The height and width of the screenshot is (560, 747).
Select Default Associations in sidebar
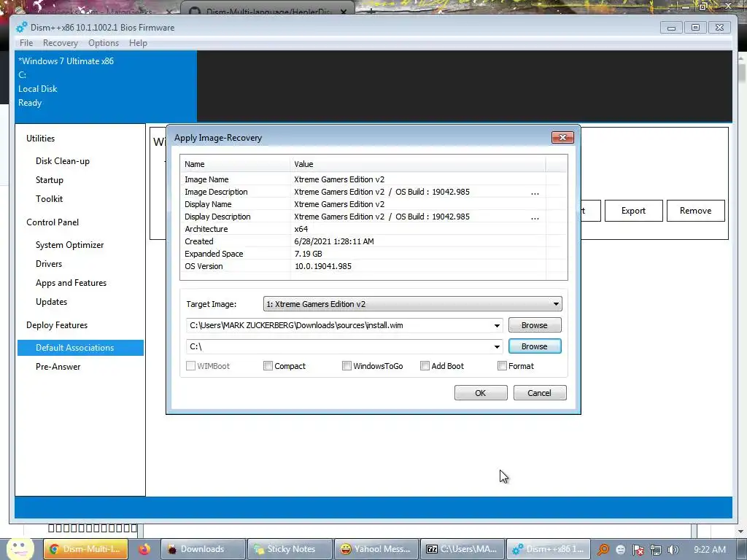click(x=80, y=348)
